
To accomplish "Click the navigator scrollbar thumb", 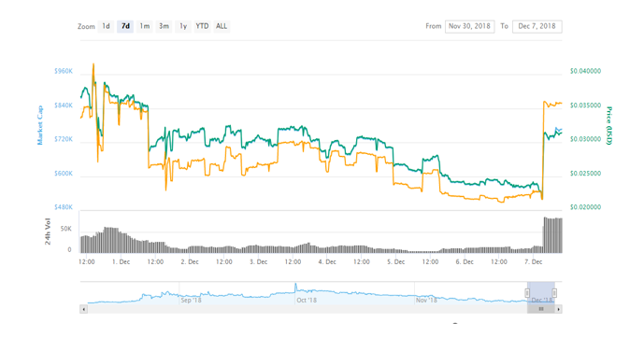I will coord(541,309).
